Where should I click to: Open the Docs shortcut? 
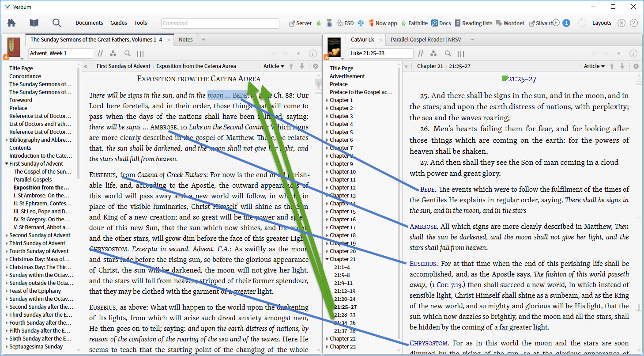click(441, 23)
